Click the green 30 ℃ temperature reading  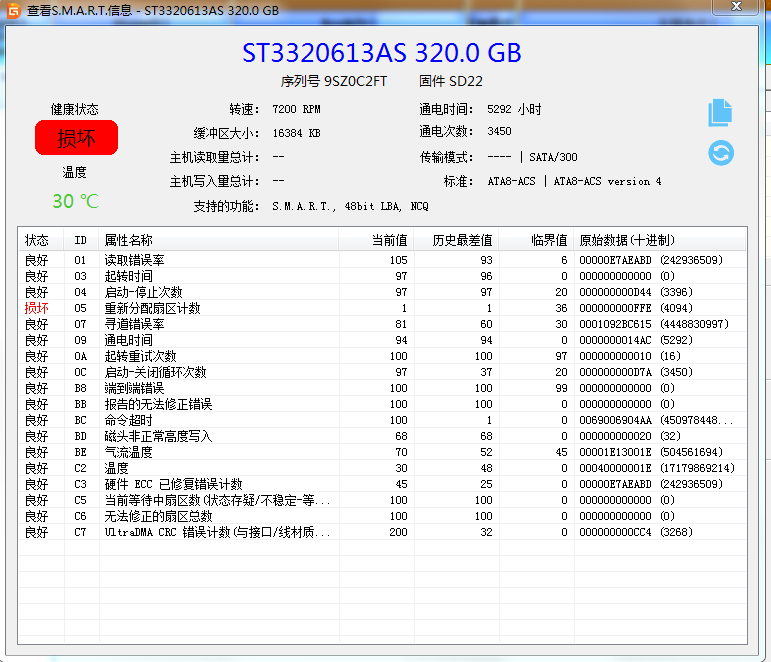tap(76, 201)
